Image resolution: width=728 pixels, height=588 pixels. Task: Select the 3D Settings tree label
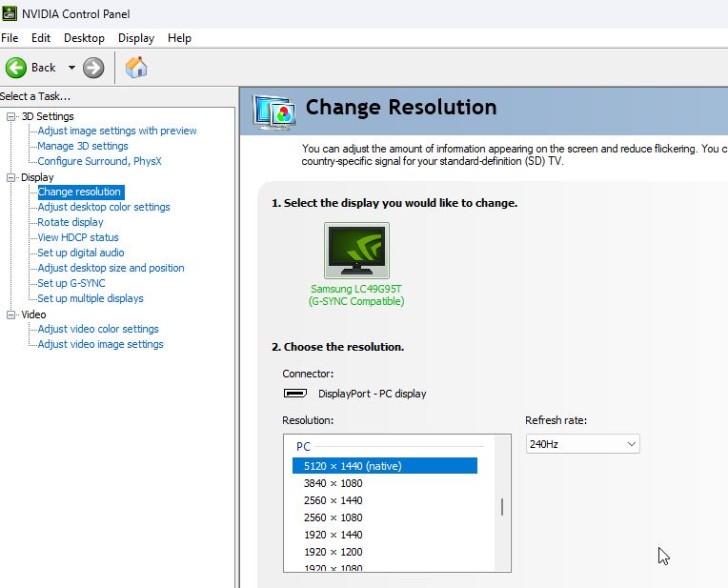click(48, 116)
